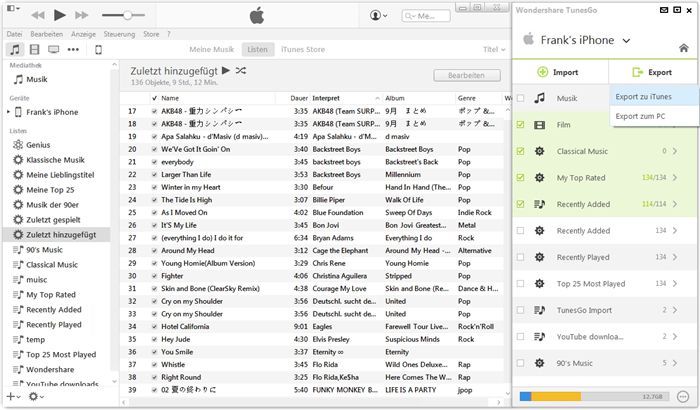Uncheck the song Larger Than Life
Viewport: 700px width, 410px height.
click(154, 175)
